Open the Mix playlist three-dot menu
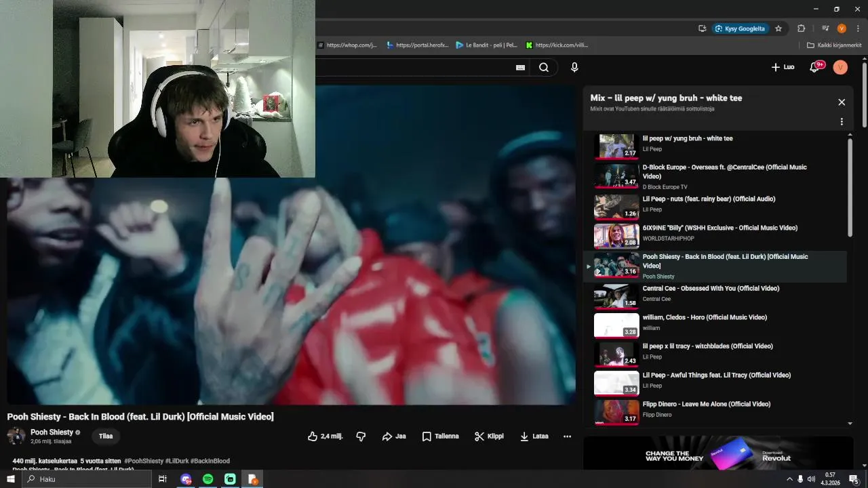The height and width of the screenshot is (488, 868). click(842, 122)
